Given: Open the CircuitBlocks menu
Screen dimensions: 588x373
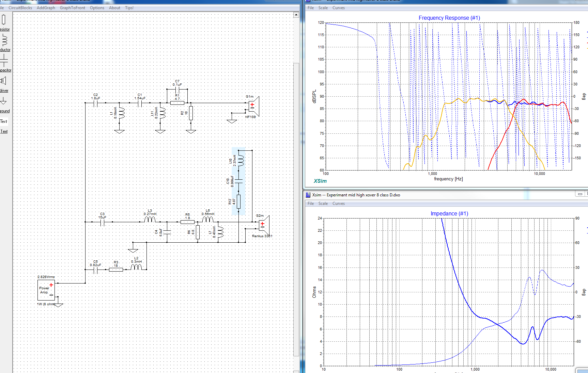Looking at the screenshot, I should pyautogui.click(x=20, y=8).
